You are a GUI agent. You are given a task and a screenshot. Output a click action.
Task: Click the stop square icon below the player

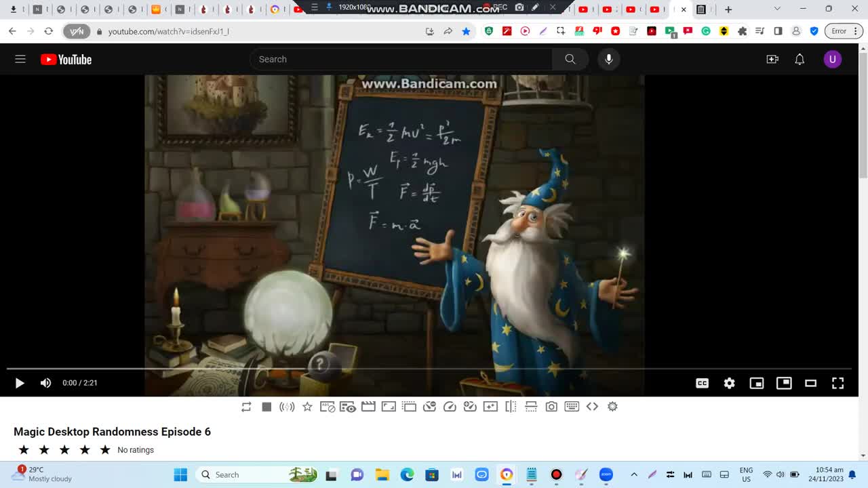point(267,407)
